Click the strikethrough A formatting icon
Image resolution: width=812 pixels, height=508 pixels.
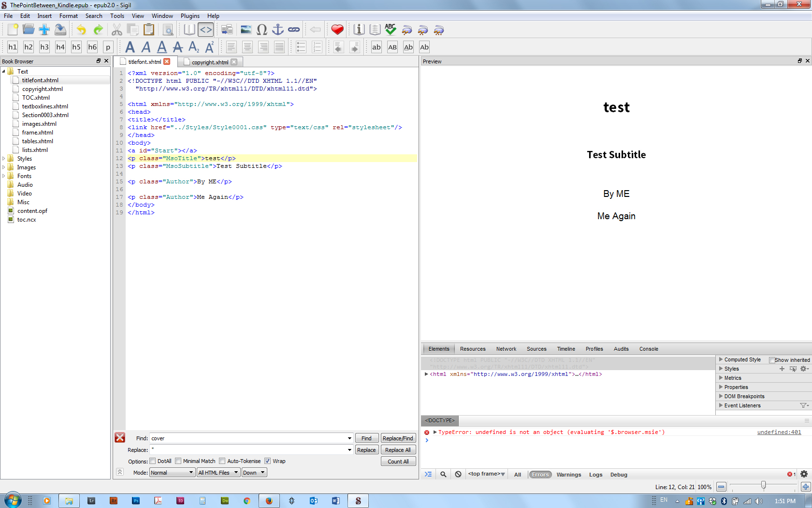click(x=177, y=47)
